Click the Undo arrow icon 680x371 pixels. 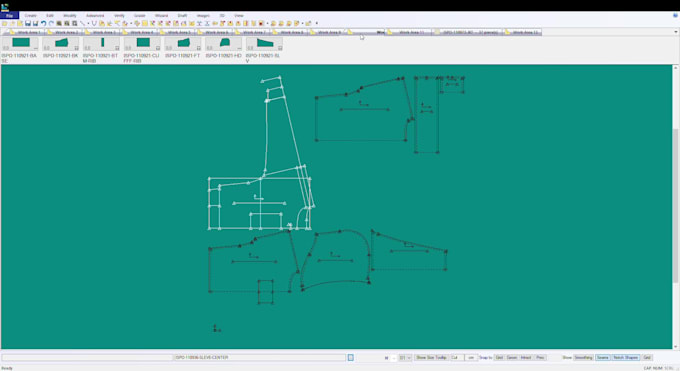click(x=43, y=23)
